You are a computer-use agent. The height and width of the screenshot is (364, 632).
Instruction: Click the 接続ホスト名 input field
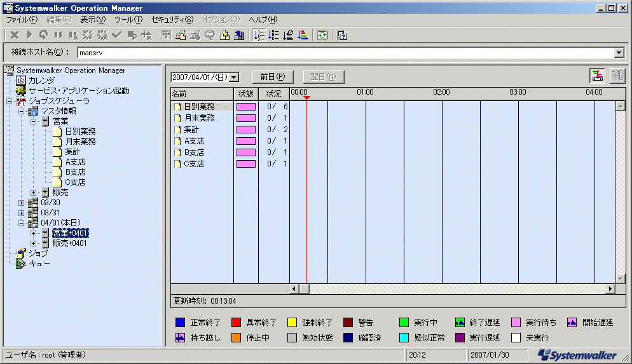346,53
